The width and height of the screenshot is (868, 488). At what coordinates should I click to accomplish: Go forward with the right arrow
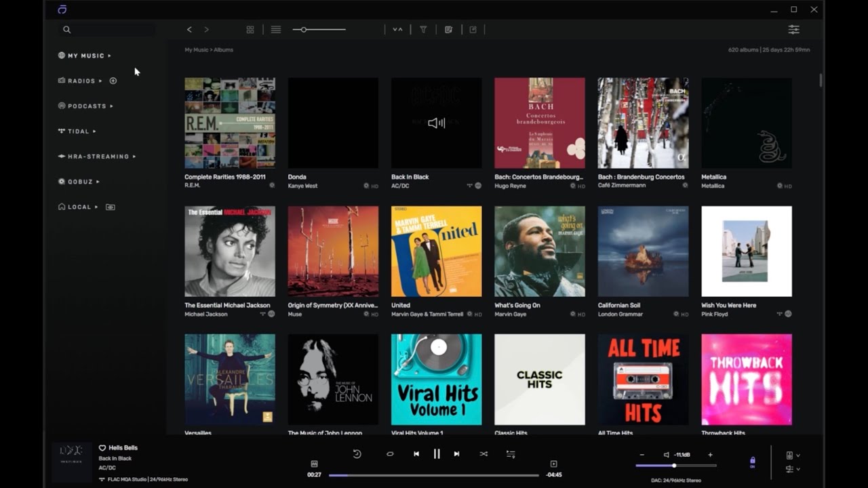click(x=206, y=30)
